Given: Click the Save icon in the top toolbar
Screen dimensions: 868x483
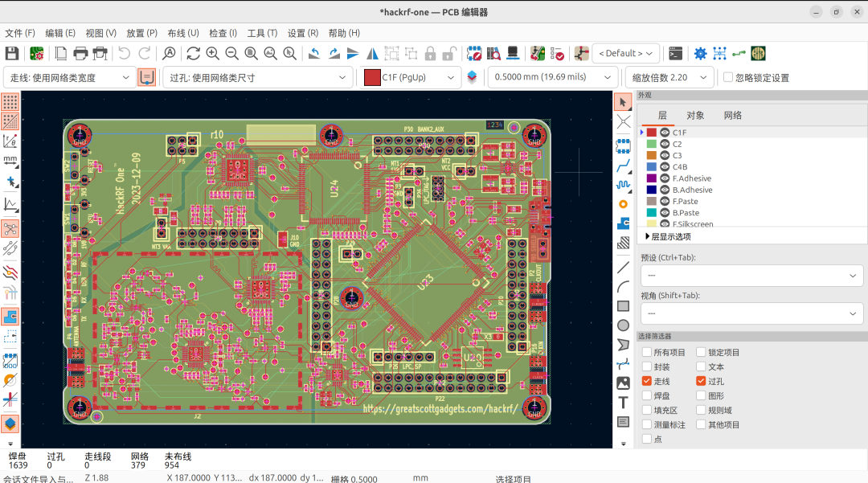Looking at the screenshot, I should click(x=11, y=54).
